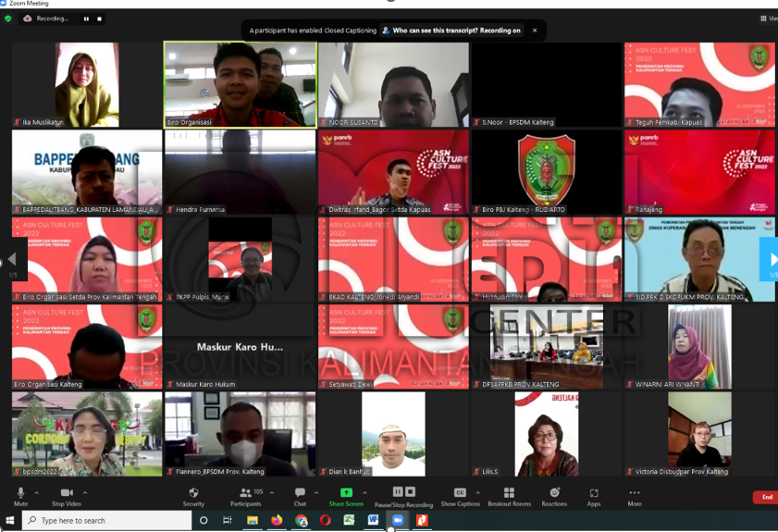The image size is (778, 532).
Task: Select Biro Organisasi active speaker tile
Action: (x=241, y=85)
